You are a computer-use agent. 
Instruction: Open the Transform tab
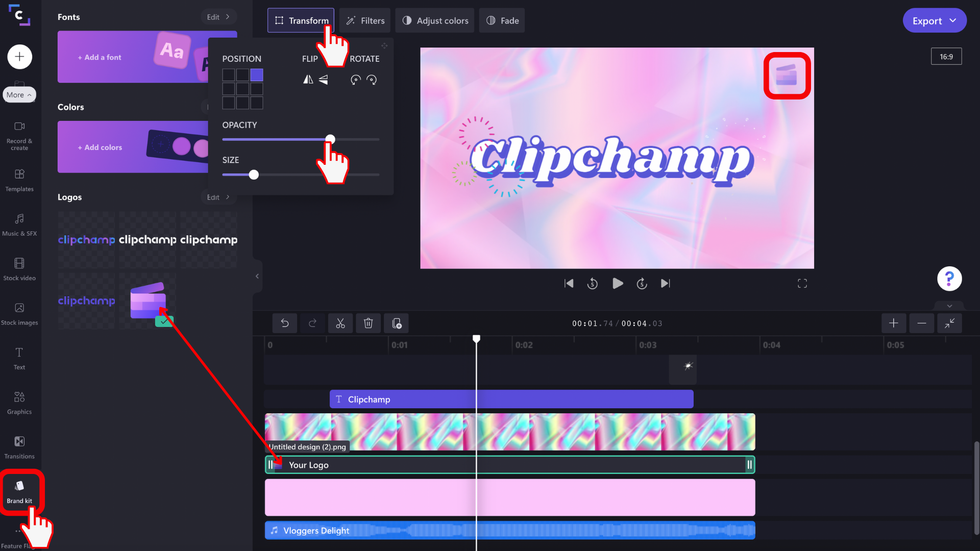tap(301, 20)
